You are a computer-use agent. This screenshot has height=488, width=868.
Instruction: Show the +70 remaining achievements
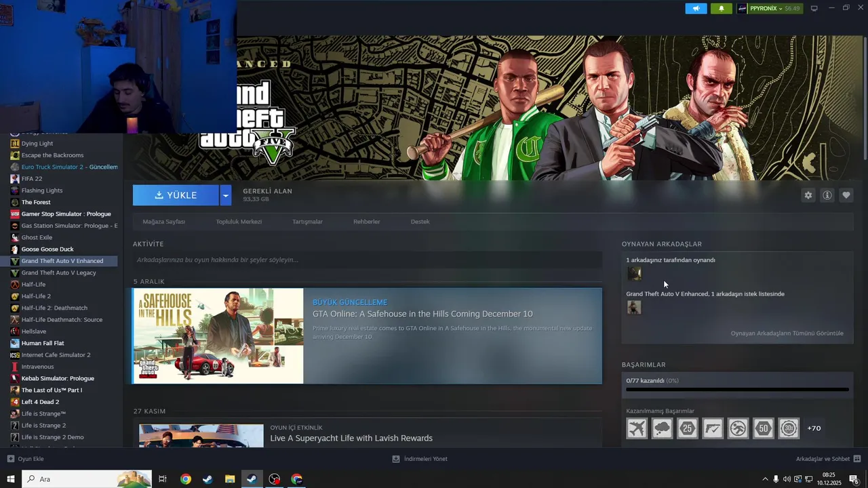point(814,428)
